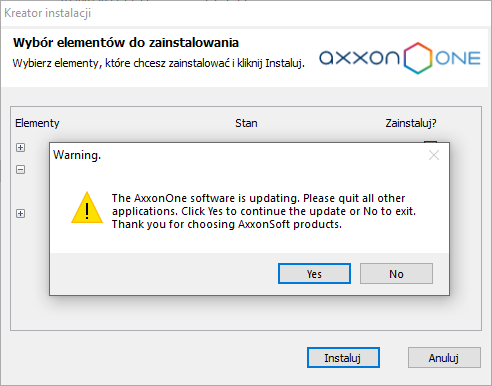The image size is (492, 386).
Task: Click No to exit the update
Action: (x=396, y=274)
